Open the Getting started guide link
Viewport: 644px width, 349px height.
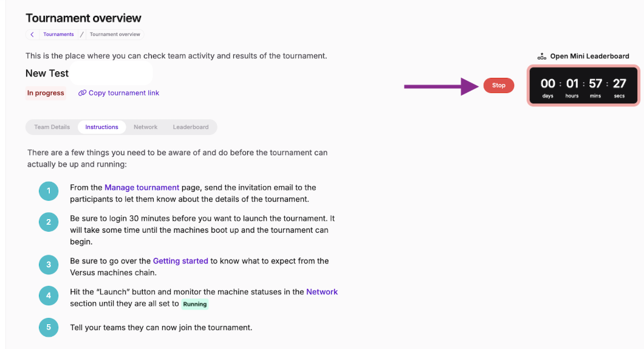click(180, 261)
